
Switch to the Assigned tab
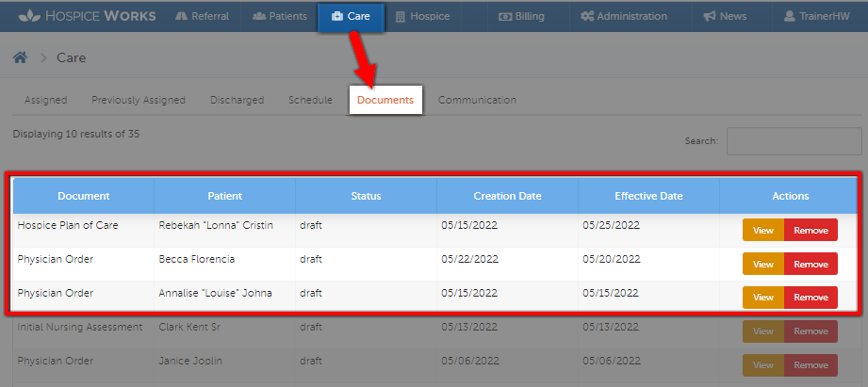tap(46, 100)
